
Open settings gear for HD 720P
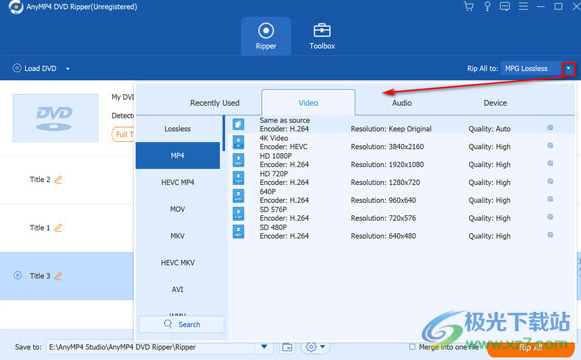550,181
